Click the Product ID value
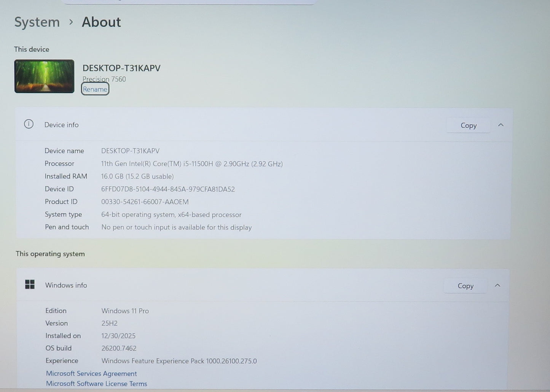The height and width of the screenshot is (392, 550). click(x=145, y=202)
